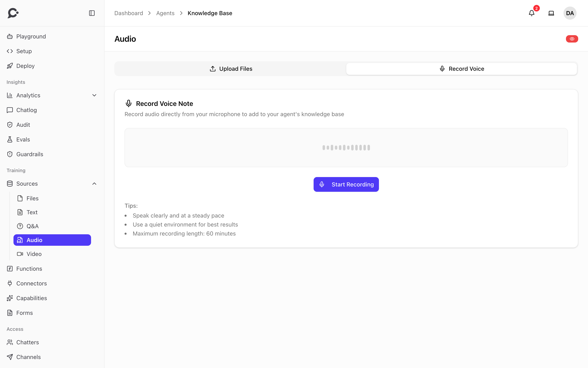Open Forms in the sidebar
Image resolution: width=588 pixels, height=368 pixels.
pos(52,313)
